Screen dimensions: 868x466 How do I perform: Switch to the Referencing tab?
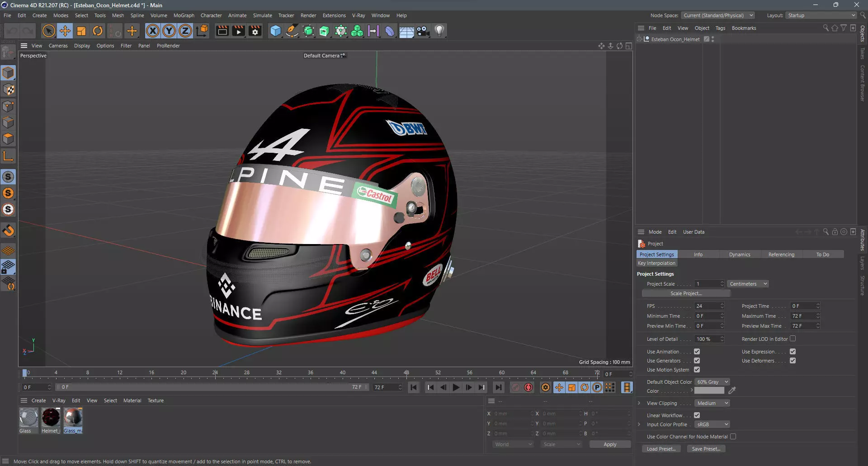click(781, 254)
